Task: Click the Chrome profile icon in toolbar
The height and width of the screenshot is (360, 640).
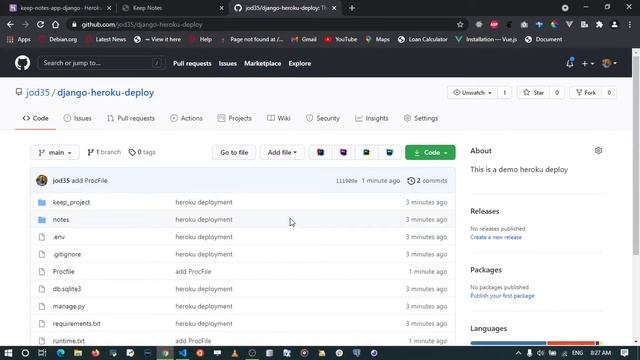Action: point(614,24)
